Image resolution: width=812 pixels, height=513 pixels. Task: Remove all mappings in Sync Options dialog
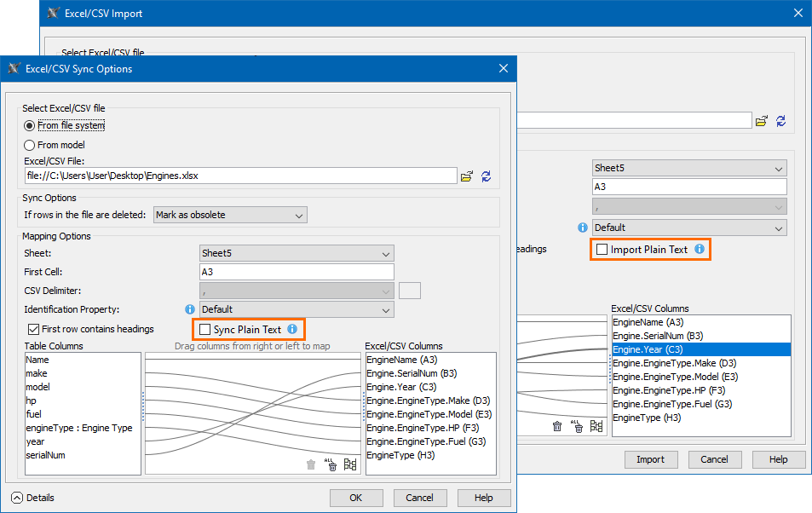pos(331,464)
